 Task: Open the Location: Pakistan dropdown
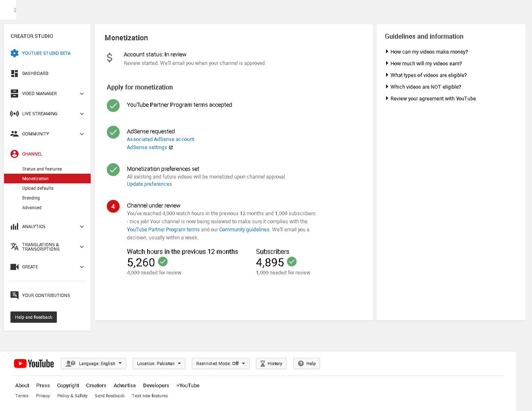(x=159, y=364)
